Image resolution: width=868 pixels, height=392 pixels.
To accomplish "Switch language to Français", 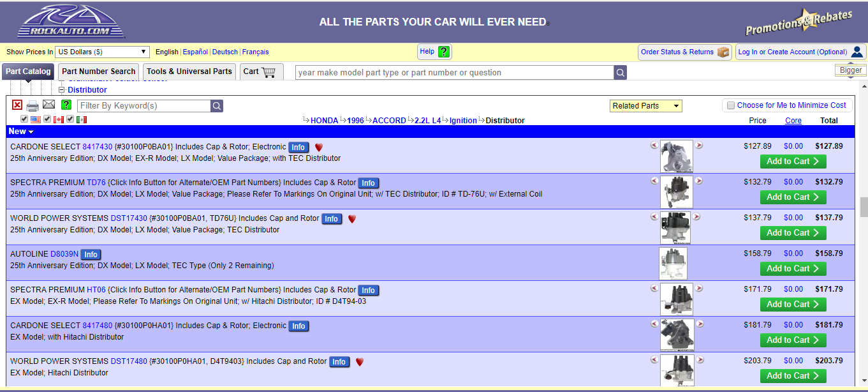I will tap(256, 52).
